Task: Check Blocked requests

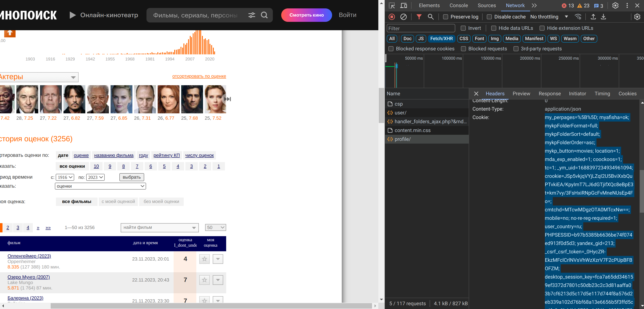Action: 463,49
